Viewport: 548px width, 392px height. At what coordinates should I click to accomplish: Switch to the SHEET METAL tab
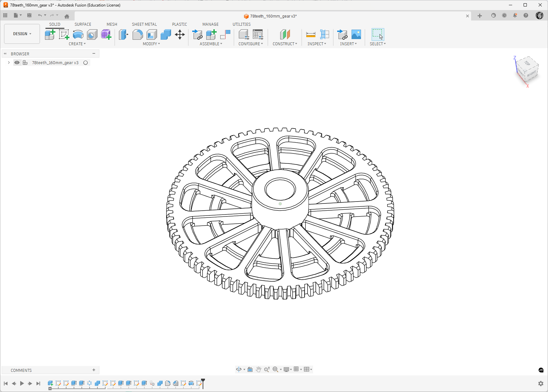coord(144,24)
